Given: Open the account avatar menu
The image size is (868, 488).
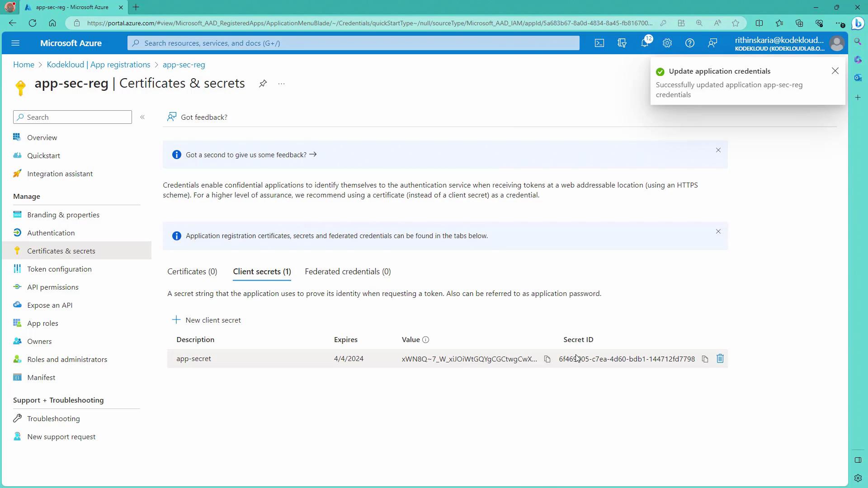Looking at the screenshot, I should pyautogui.click(x=837, y=43).
